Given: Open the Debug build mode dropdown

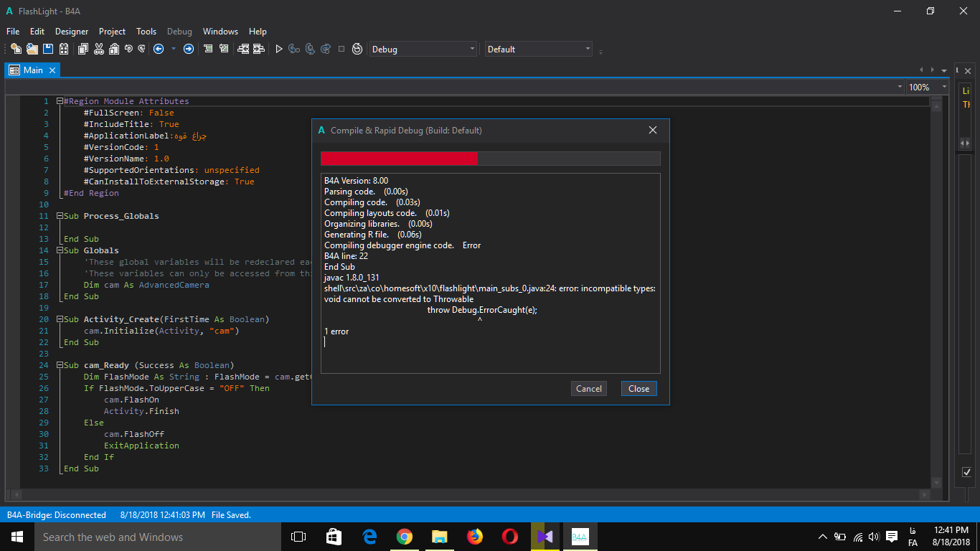Looking at the screenshot, I should tap(423, 49).
